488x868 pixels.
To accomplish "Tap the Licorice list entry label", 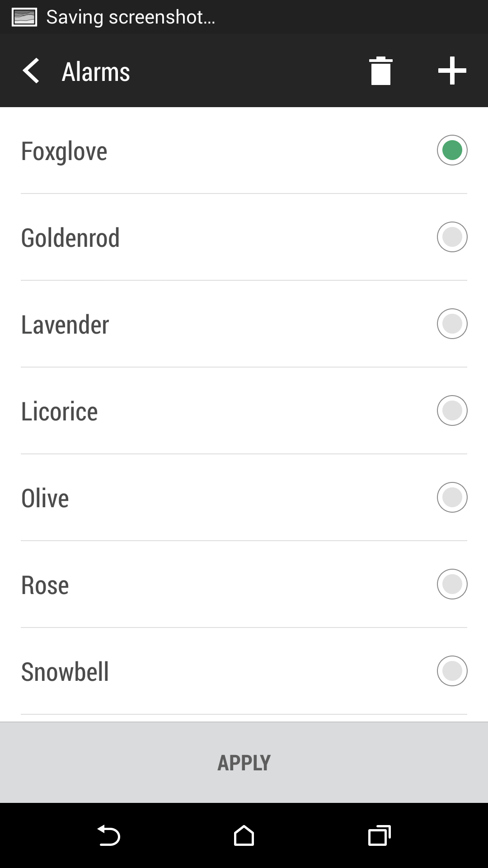I will click(x=60, y=411).
